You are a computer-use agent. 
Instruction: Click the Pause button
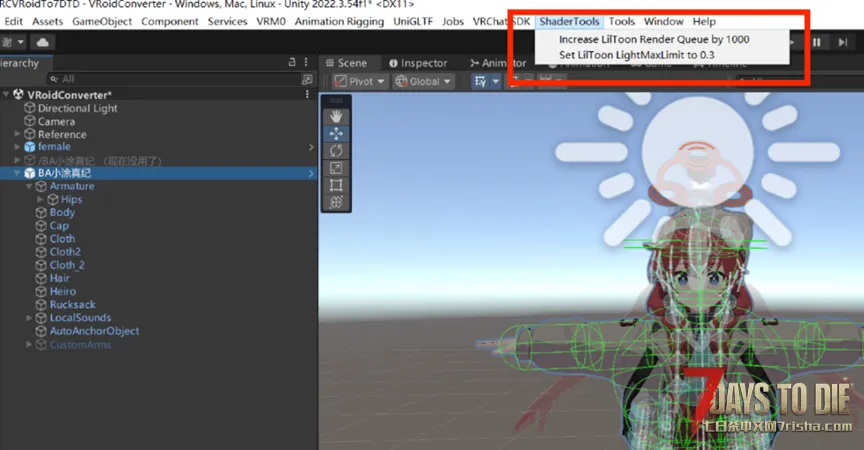click(817, 42)
